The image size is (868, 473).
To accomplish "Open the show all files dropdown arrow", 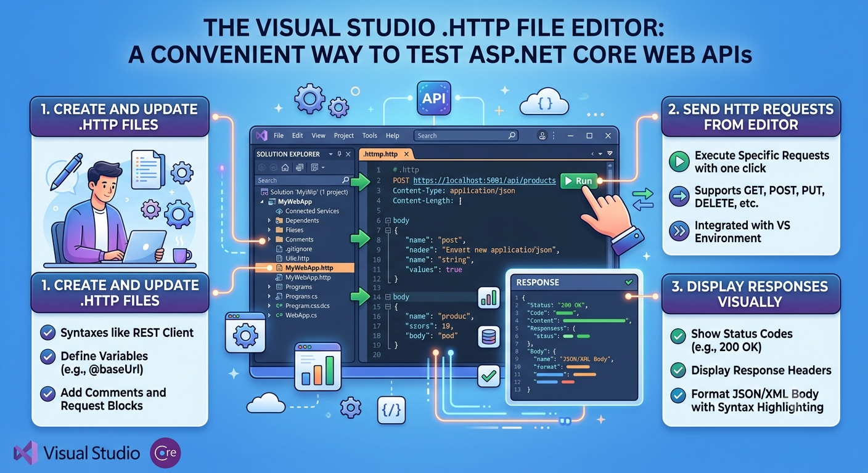I will coord(323,168).
